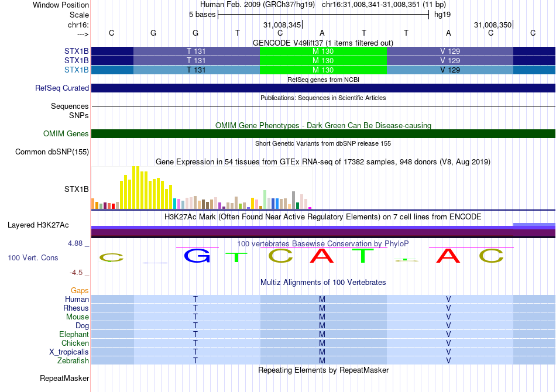This screenshot has width=556, height=392.
Task: Open the GTEx Gene Expression track title
Action: coord(323,162)
